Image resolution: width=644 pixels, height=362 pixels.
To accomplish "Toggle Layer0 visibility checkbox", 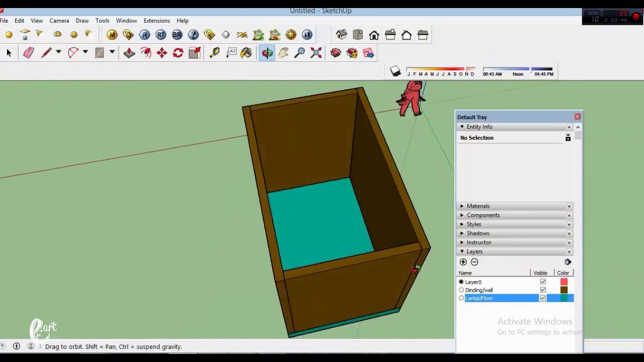I will tap(543, 282).
